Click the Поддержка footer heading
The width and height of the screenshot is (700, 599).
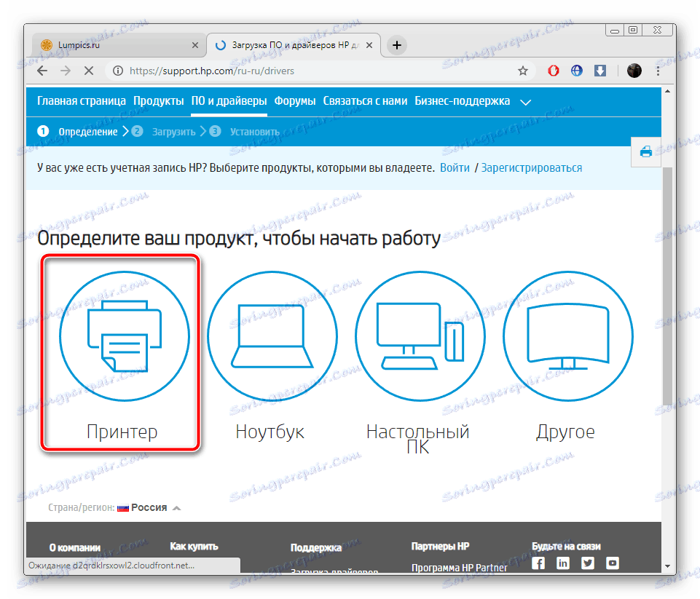click(315, 547)
